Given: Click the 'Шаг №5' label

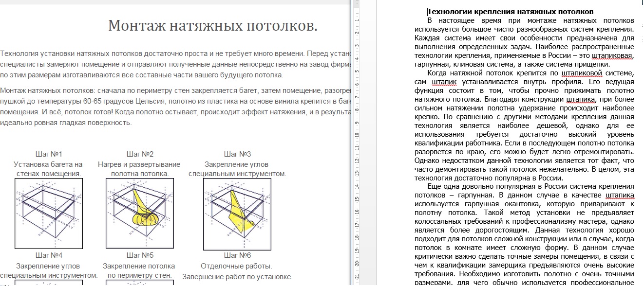Looking at the screenshot, I should click(140, 255).
